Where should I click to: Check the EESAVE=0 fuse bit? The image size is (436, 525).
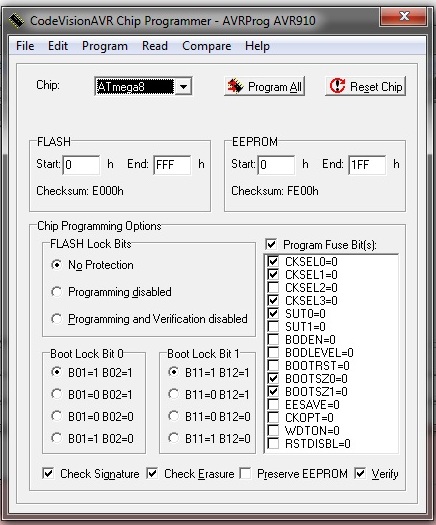click(x=273, y=404)
